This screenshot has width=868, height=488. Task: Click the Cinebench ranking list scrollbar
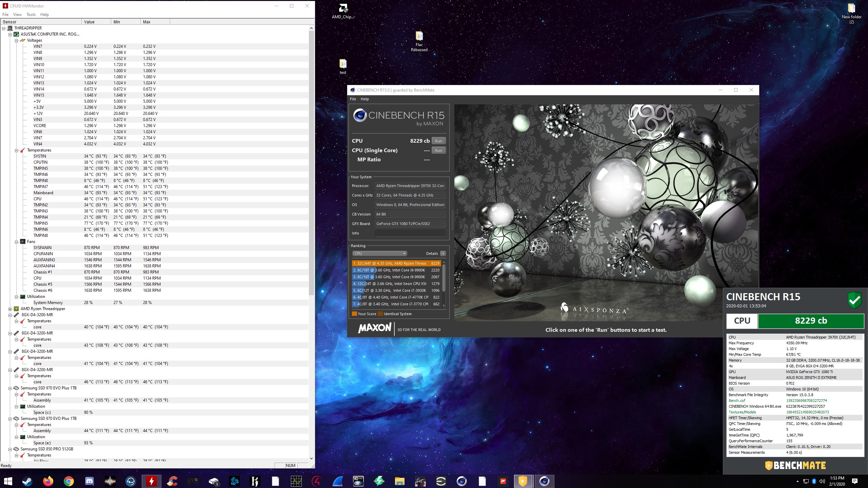pos(444,278)
